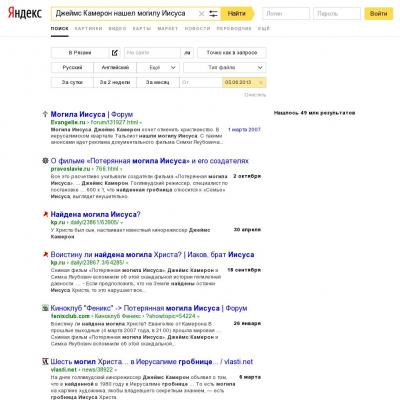This screenshot has width=400, height=400.
Task: Toggle the 'За 2 недели' time filter
Action: pos(115,82)
